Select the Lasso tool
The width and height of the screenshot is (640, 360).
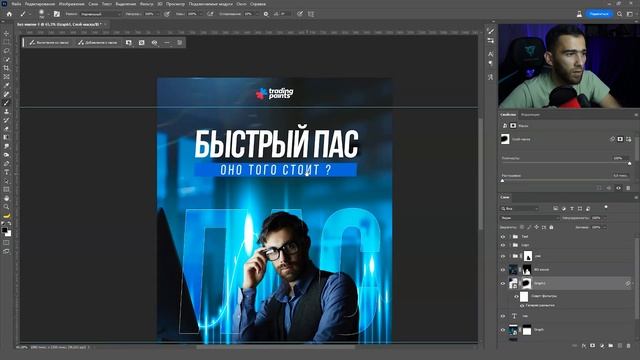point(6,51)
